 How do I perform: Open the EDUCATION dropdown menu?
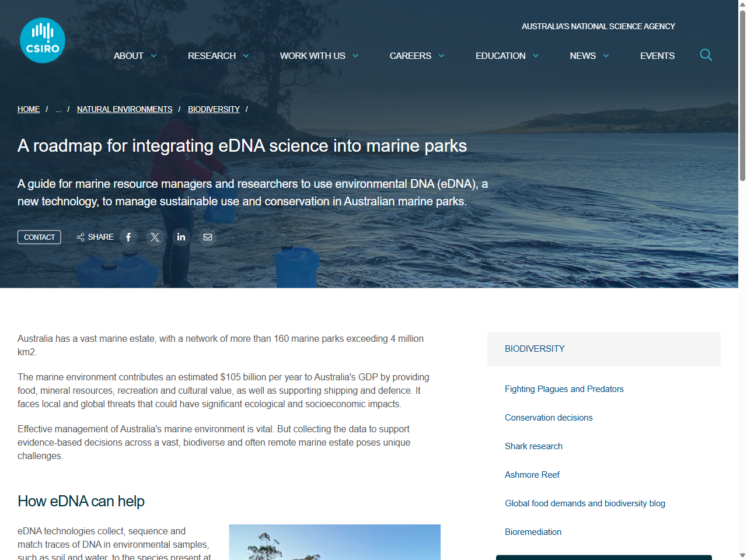point(507,55)
